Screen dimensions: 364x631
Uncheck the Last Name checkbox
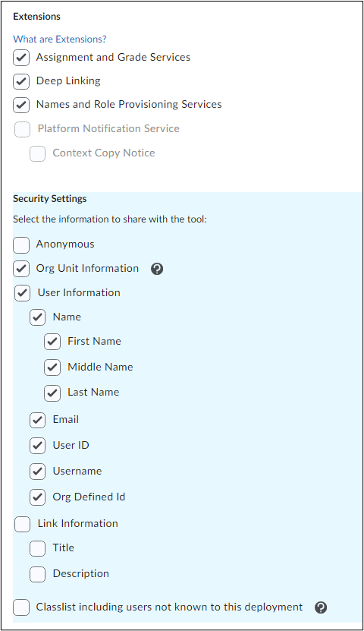pos(52,393)
